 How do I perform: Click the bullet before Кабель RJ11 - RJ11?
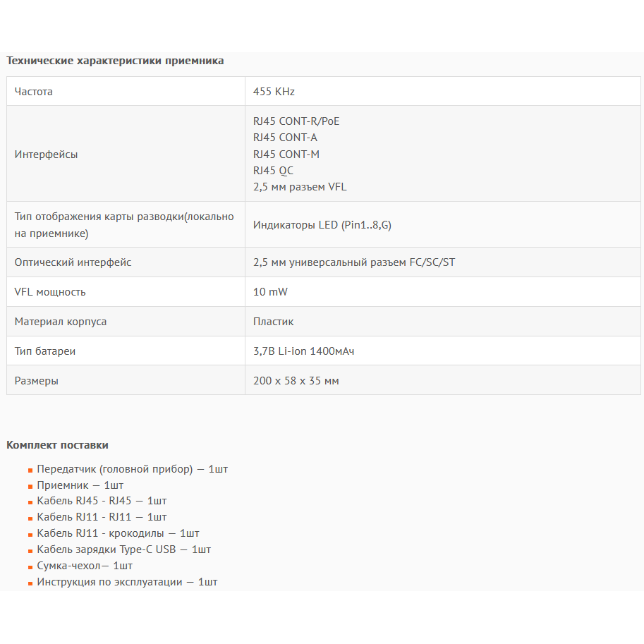tap(29, 518)
